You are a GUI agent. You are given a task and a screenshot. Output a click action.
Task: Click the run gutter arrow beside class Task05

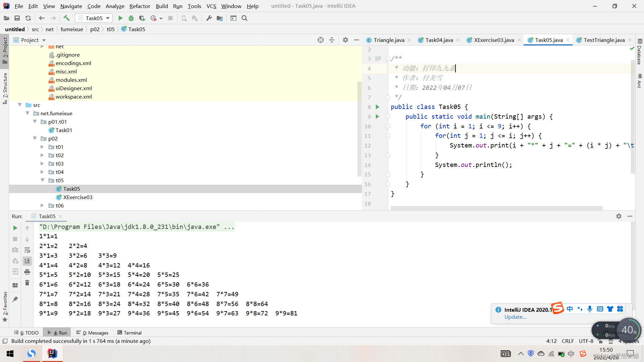click(377, 107)
